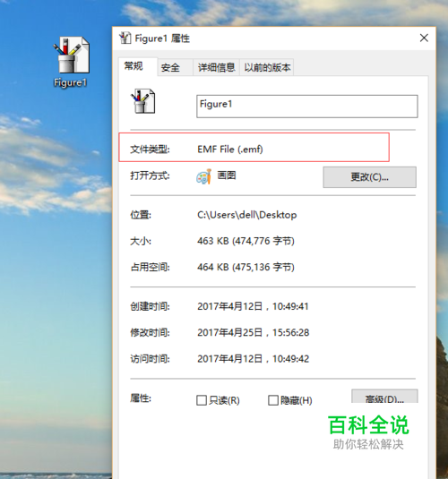Click the 更改(C)... button
The image size is (448, 479).
tap(369, 177)
